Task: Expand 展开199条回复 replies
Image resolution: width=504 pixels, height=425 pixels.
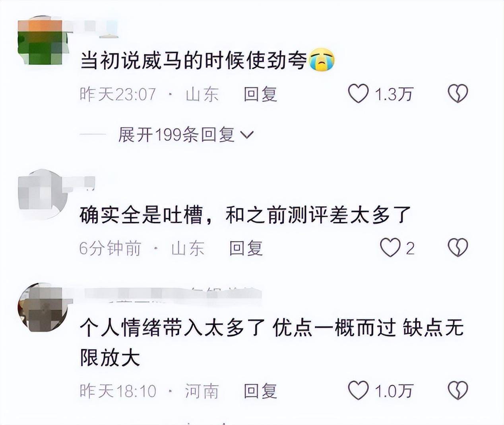Action: pyautogui.click(x=186, y=135)
